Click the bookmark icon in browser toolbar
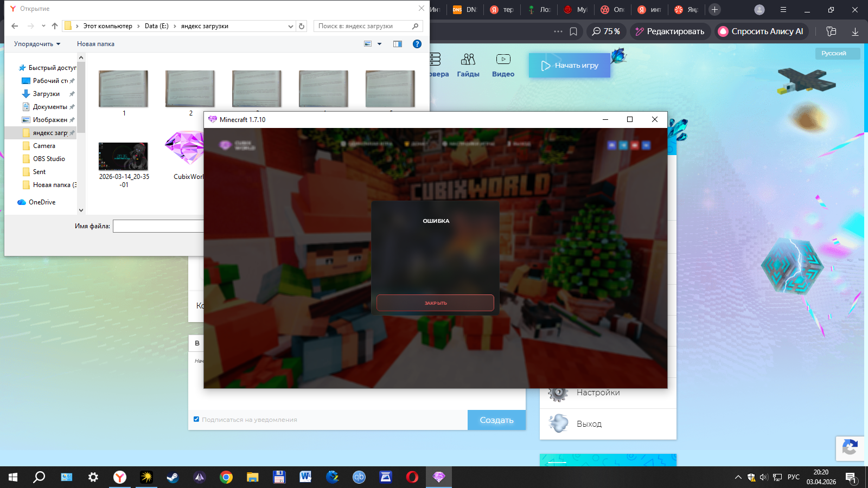Image resolution: width=868 pixels, height=488 pixels. click(573, 31)
